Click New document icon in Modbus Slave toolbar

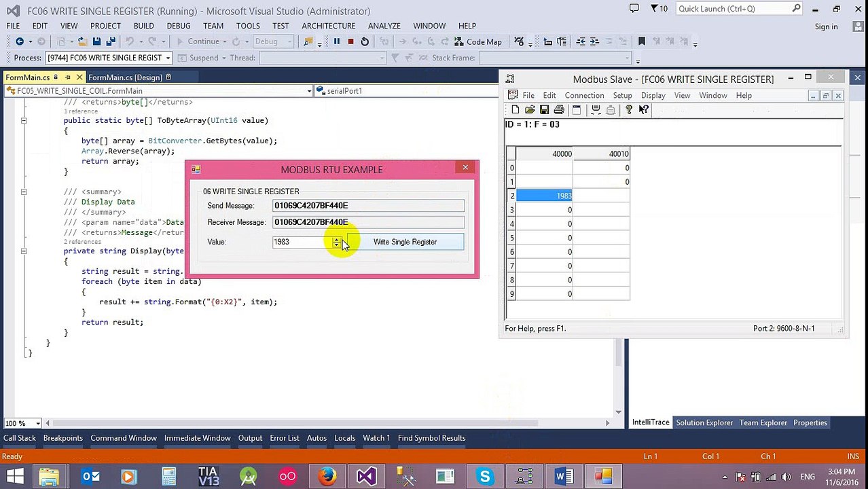[x=515, y=109]
